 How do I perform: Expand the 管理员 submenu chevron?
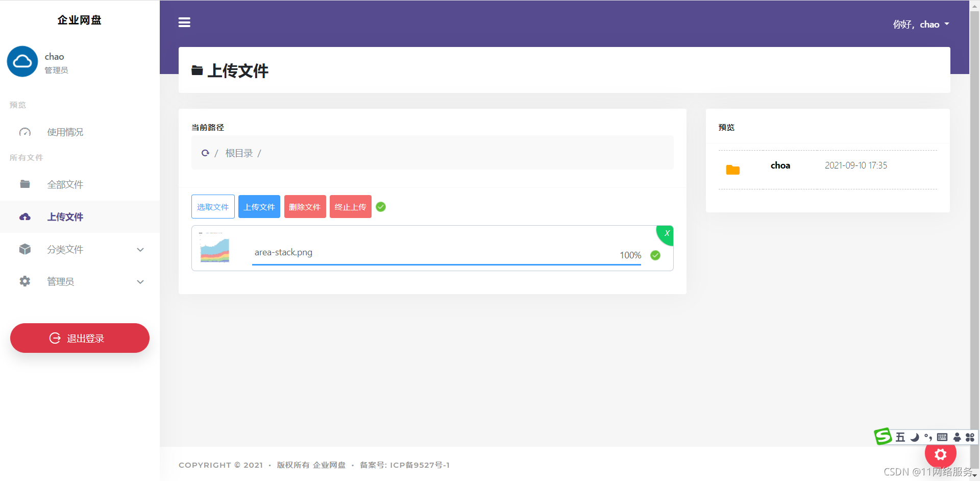coord(140,282)
